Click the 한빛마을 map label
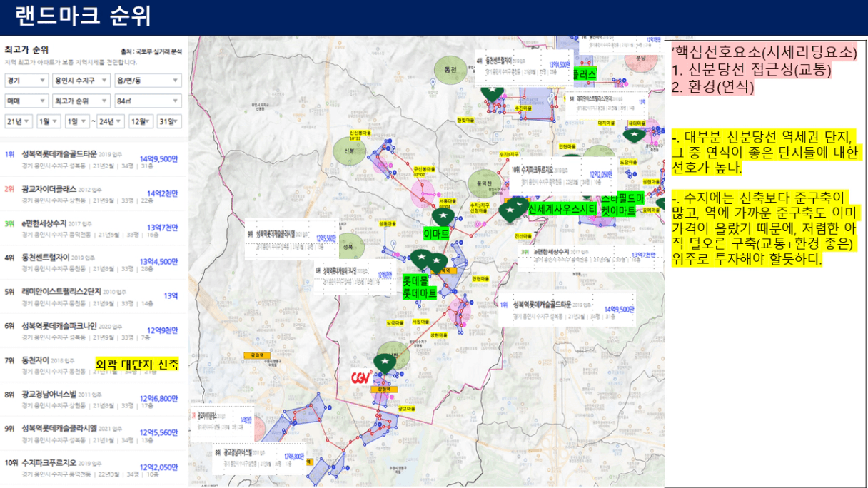The image size is (868, 488). [465, 121]
